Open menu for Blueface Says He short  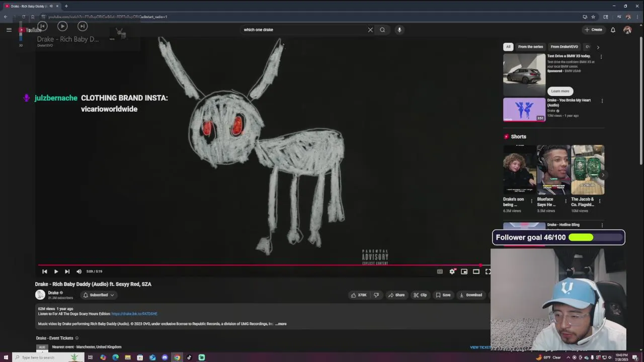[566, 201]
